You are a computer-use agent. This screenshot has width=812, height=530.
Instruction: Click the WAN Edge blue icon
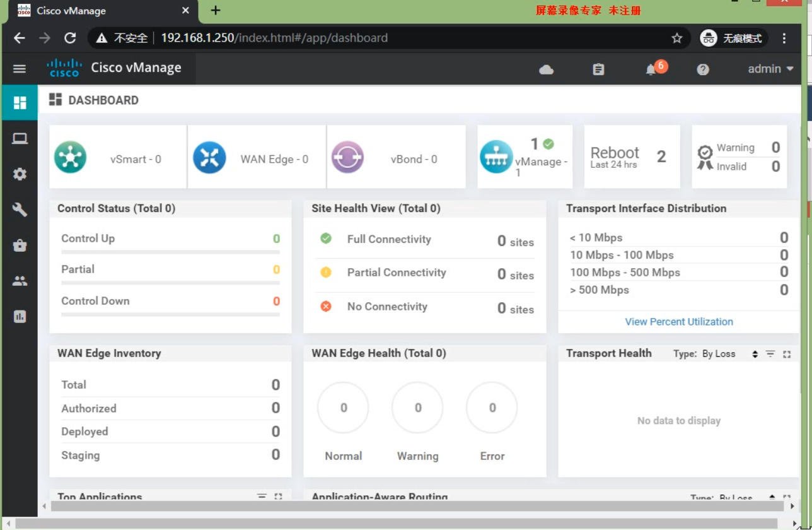click(x=209, y=157)
